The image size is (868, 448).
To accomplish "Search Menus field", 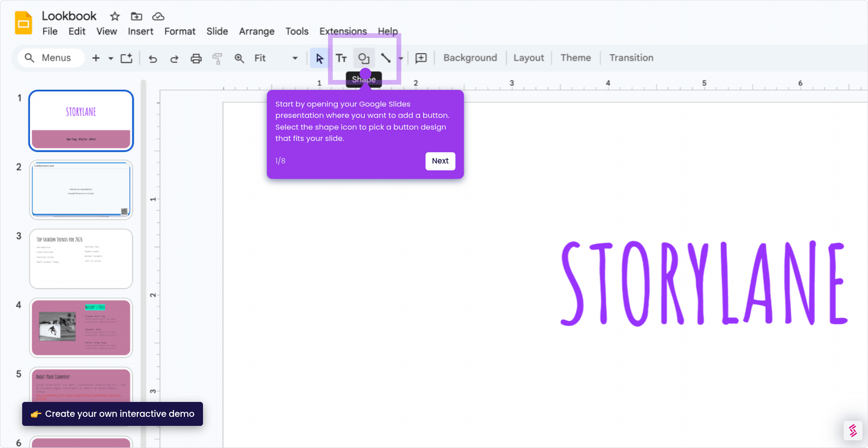I will (x=51, y=58).
